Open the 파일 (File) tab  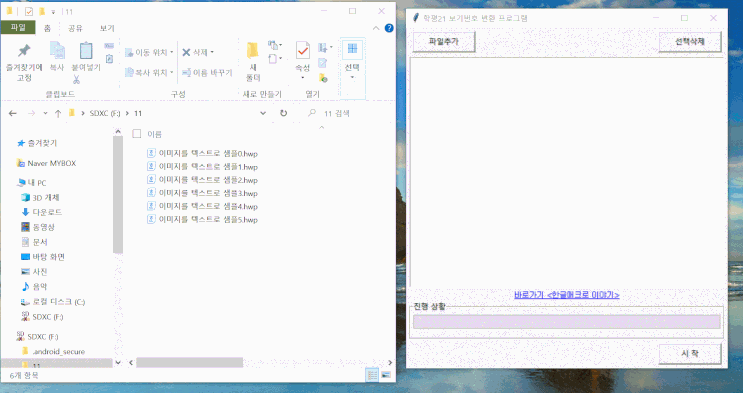coord(18,27)
